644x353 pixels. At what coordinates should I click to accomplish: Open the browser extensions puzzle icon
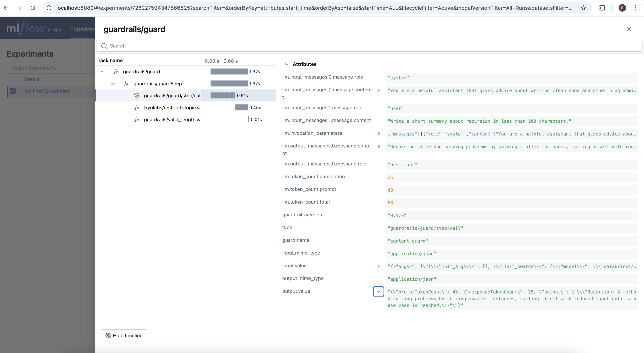[602, 8]
